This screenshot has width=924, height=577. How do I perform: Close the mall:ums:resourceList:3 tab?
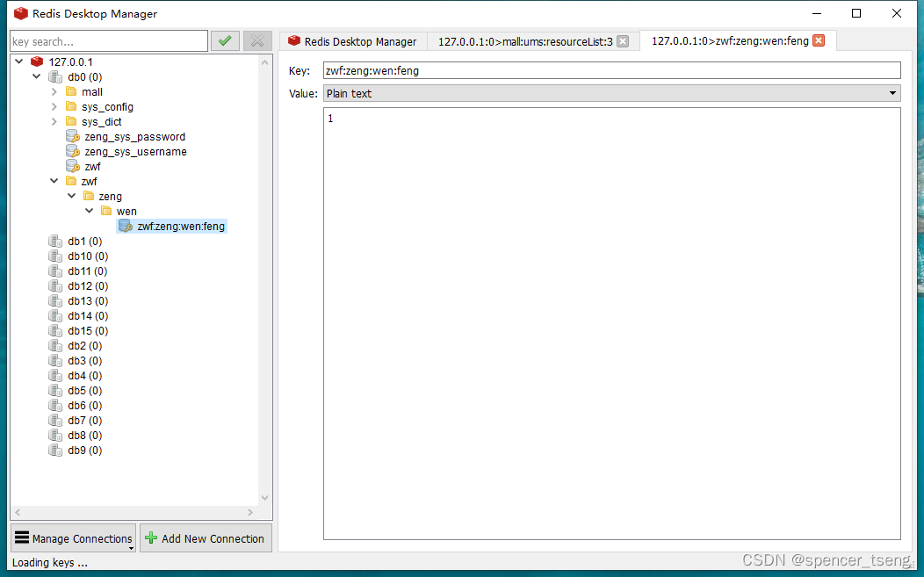click(623, 41)
